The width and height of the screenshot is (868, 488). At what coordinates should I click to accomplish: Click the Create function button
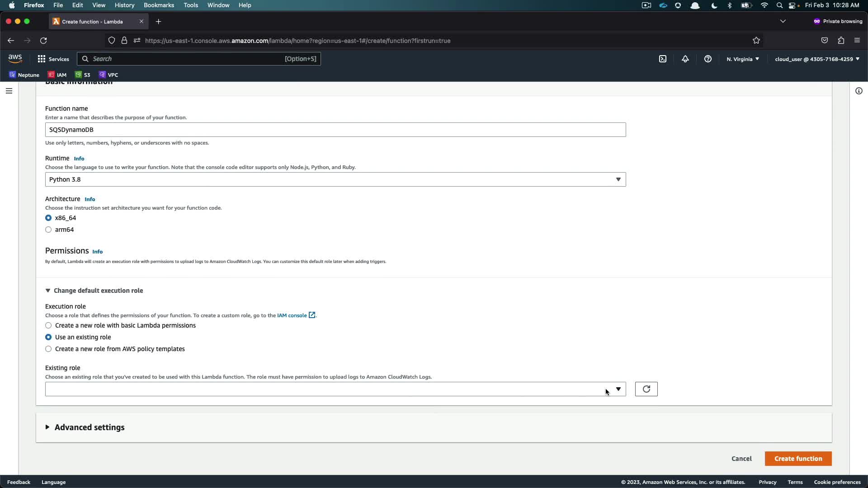click(x=798, y=459)
